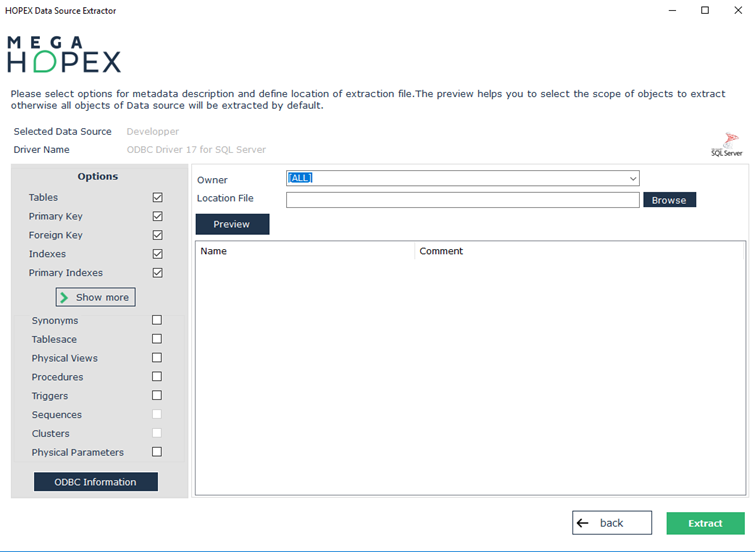Start extraction with the Extract button
This screenshot has width=755, height=552.
(705, 523)
